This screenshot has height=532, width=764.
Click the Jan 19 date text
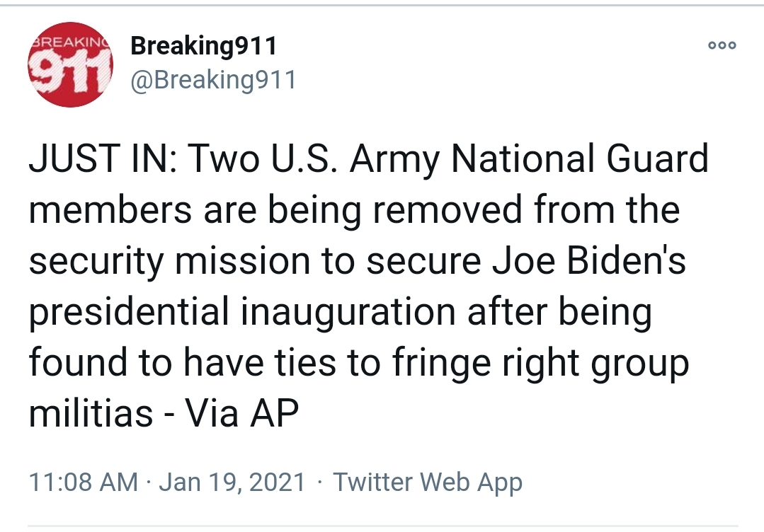tap(200, 482)
